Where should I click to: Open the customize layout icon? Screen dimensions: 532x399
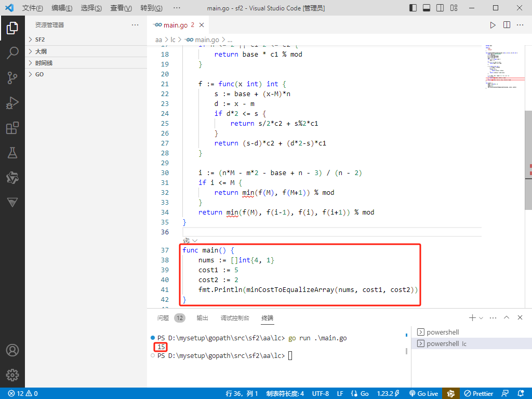pyautogui.click(x=454, y=7)
